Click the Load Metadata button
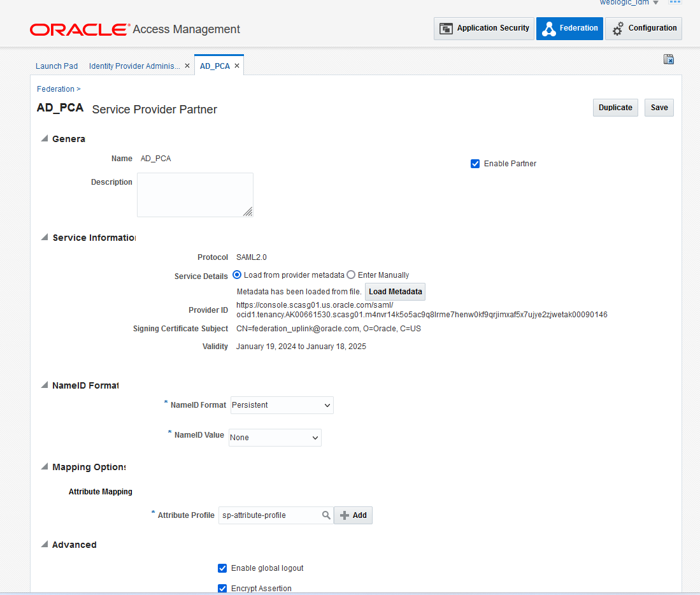The width and height of the screenshot is (700, 595). pyautogui.click(x=395, y=292)
